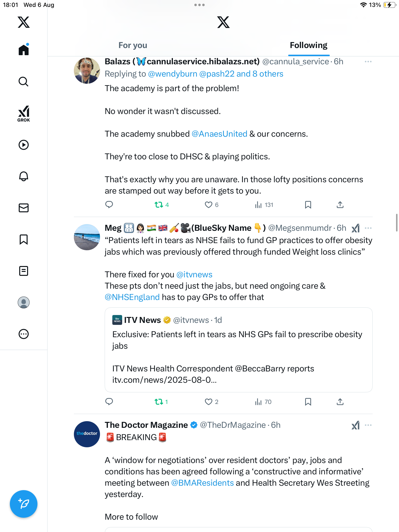Open Bookmarks in the sidebar
The image size is (399, 532).
24,239
